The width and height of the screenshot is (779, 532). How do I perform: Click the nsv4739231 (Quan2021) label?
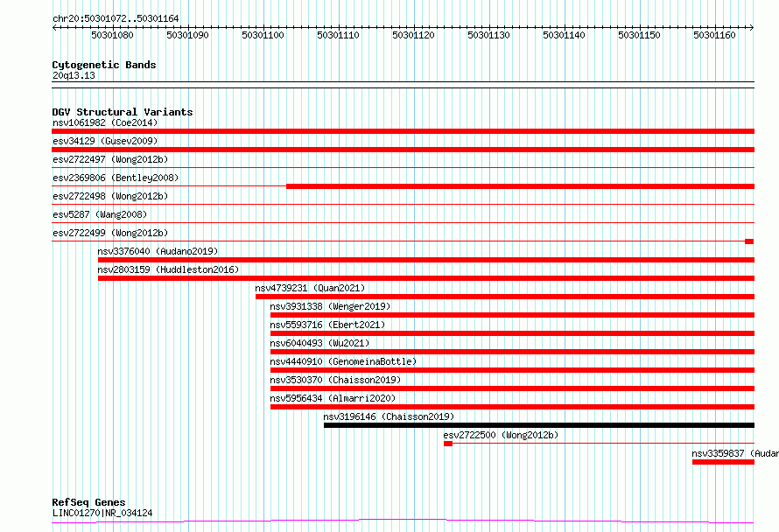click(310, 288)
